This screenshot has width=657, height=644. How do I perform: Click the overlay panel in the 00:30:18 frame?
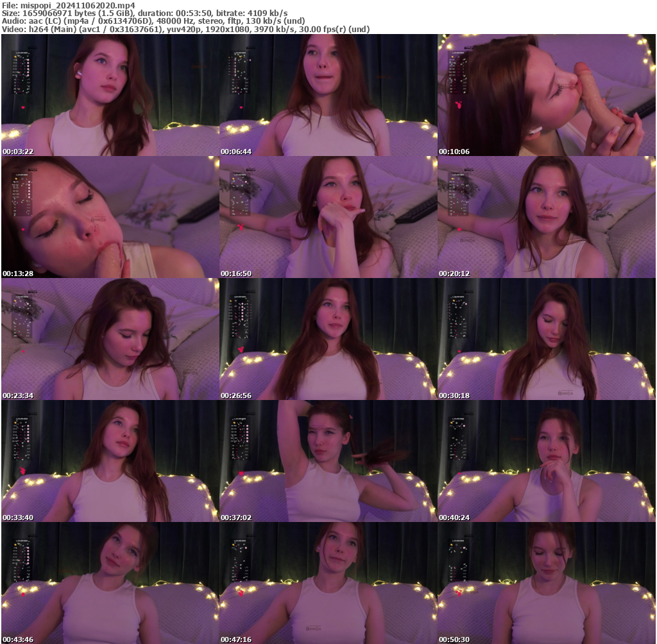coord(457,319)
